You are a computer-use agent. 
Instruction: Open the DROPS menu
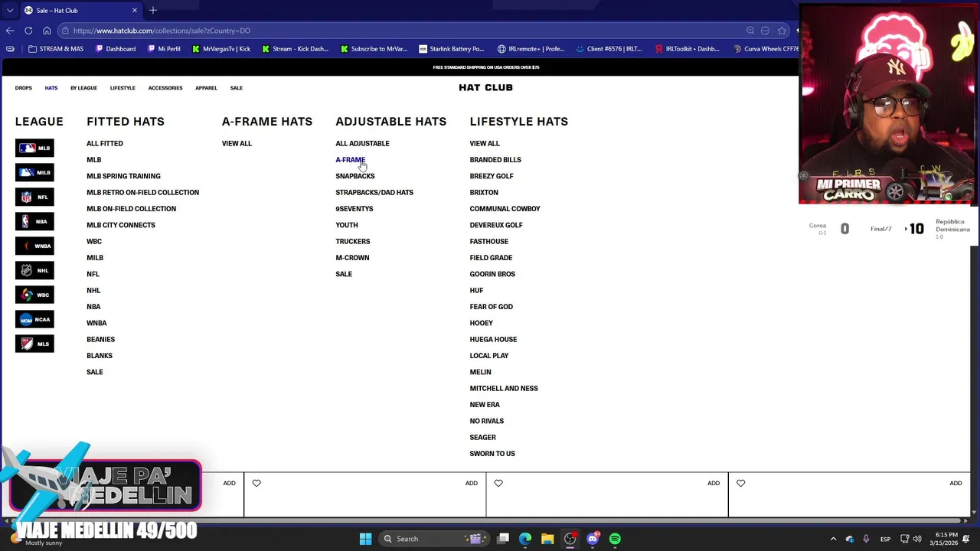24,88
